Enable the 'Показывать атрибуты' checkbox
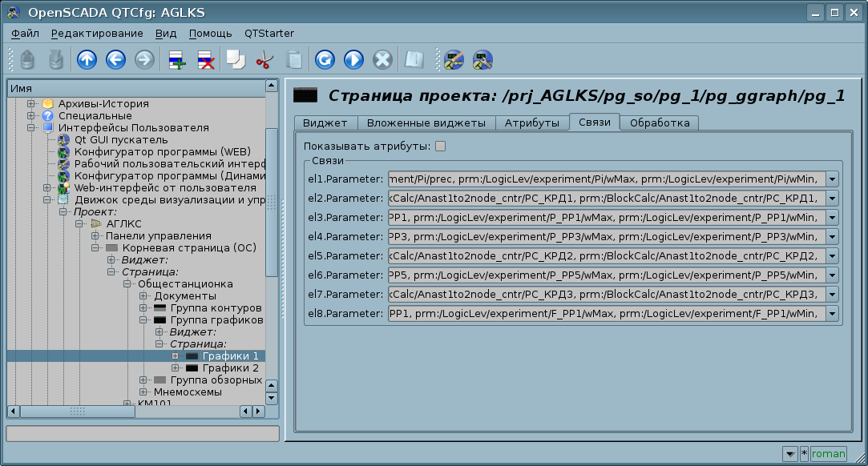Viewport: 868px width, 466px height. coord(440,147)
